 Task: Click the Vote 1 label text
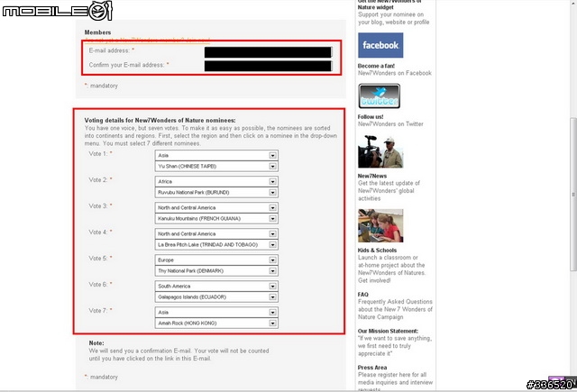[x=98, y=154]
